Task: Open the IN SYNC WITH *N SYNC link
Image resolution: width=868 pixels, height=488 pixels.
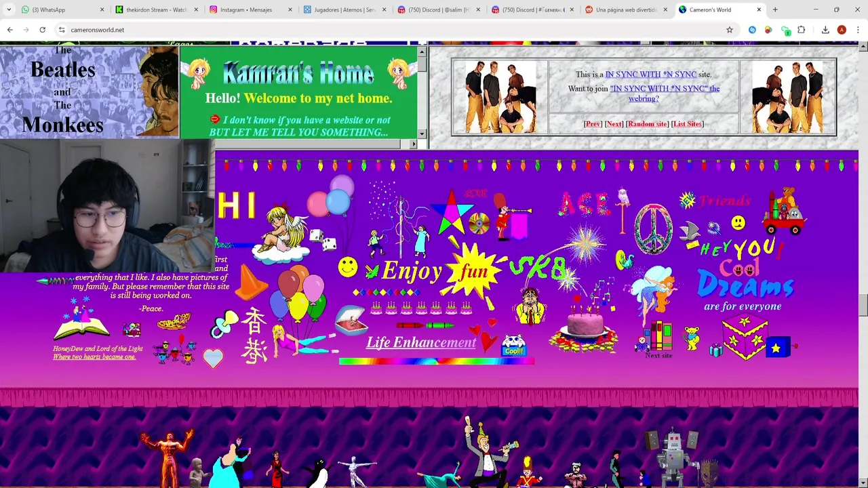Action: [650, 75]
